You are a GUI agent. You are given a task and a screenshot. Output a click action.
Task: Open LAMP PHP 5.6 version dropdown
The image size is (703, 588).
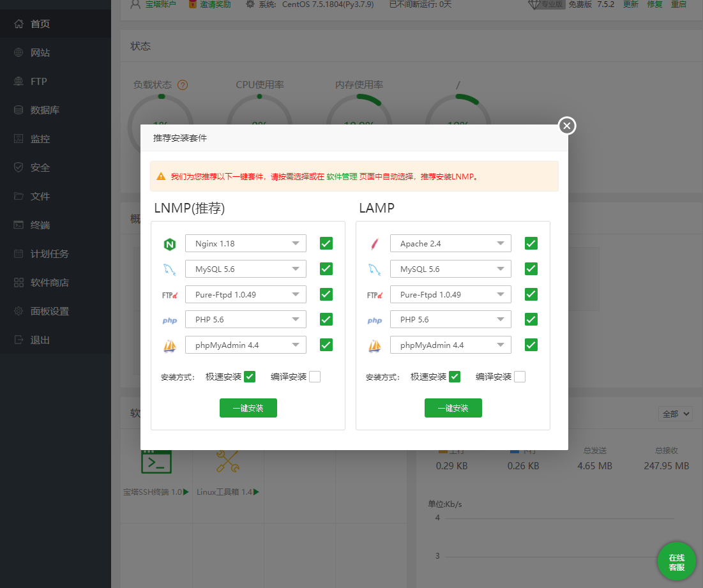[x=451, y=320]
